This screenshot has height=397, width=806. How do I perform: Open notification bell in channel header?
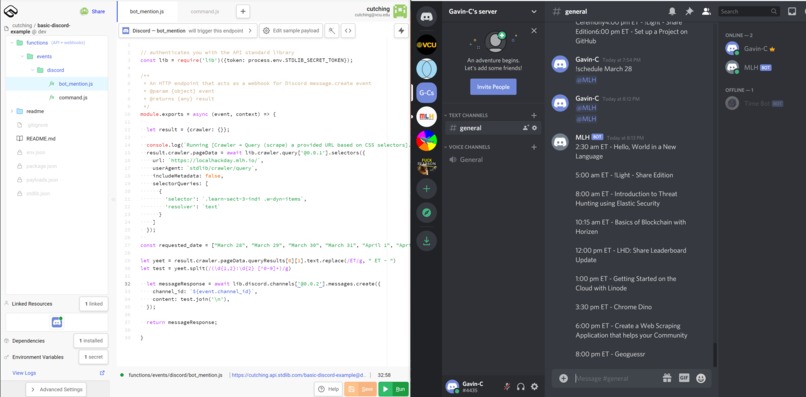pos(672,11)
